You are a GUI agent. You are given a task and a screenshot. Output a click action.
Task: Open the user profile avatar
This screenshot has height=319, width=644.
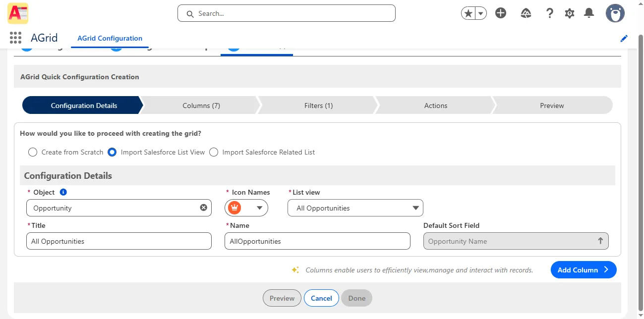click(x=615, y=13)
